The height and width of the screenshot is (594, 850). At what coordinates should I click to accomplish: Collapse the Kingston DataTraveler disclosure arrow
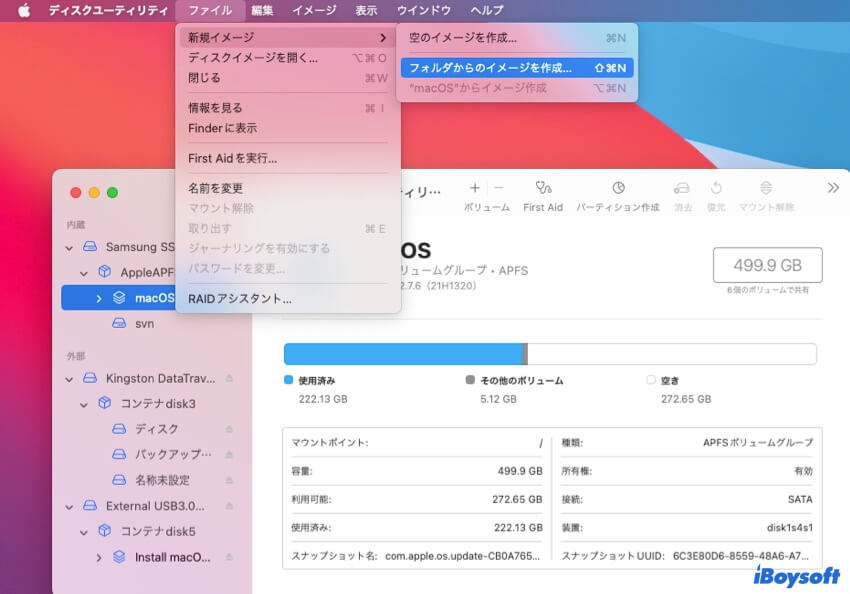[69, 379]
